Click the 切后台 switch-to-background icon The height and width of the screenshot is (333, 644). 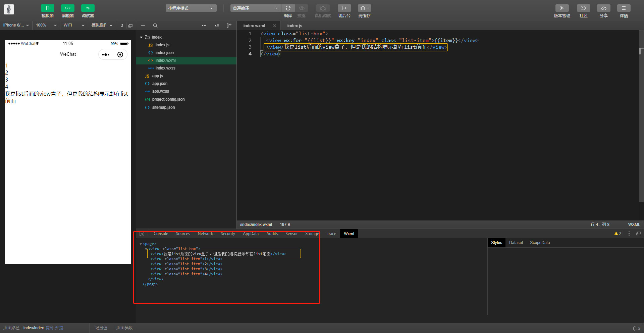point(344,8)
